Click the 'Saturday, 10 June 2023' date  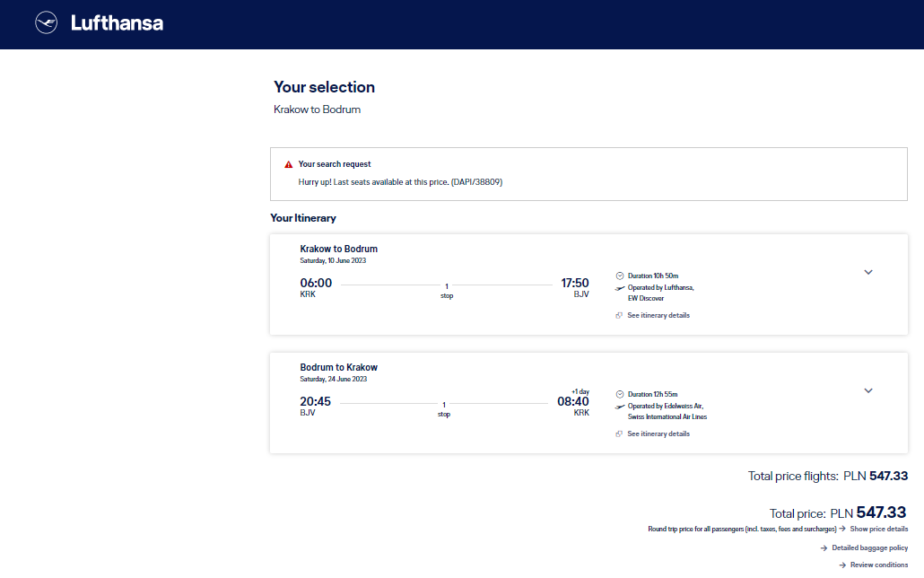(333, 260)
